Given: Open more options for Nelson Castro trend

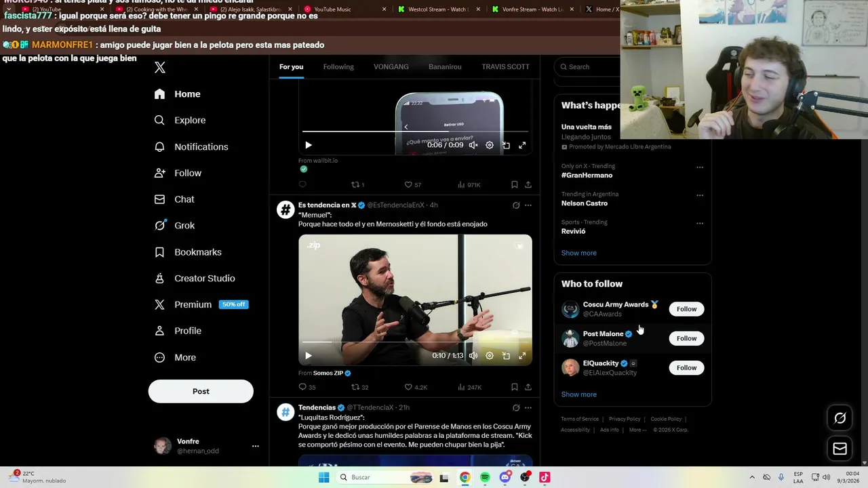Looking at the screenshot, I should [x=700, y=195].
